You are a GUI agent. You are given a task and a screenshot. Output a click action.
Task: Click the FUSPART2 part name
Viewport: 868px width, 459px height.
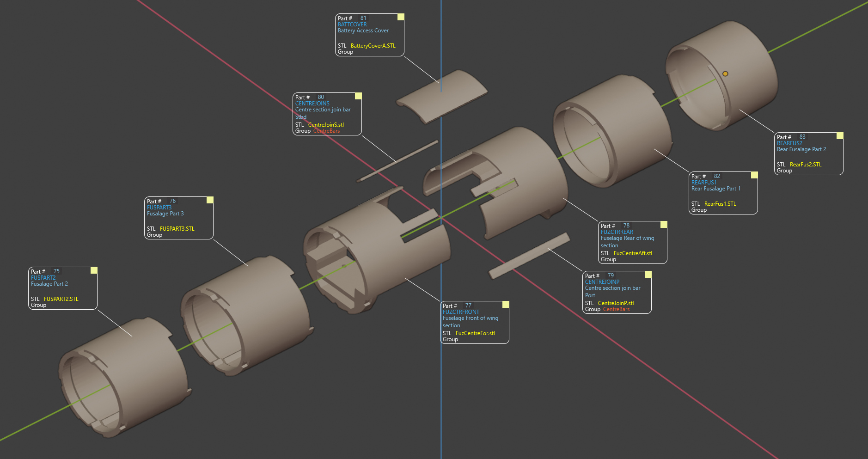coord(43,278)
